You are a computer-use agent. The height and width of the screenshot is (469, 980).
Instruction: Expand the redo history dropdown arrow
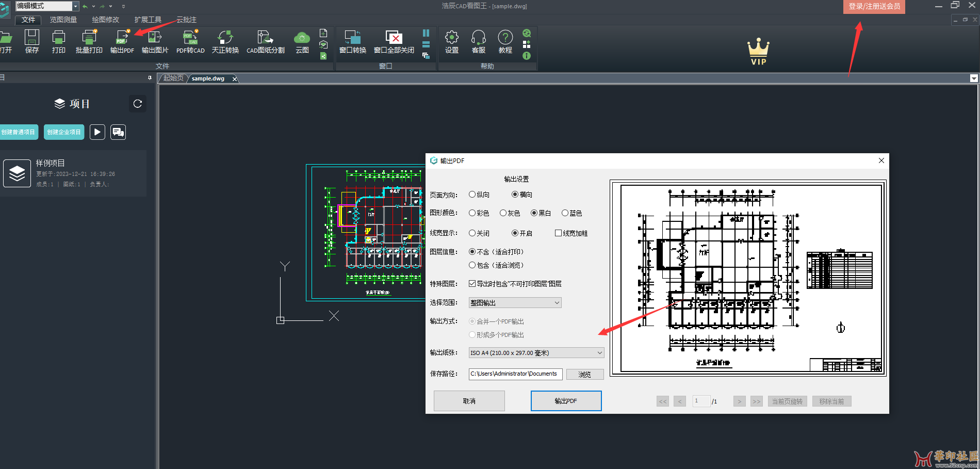(110, 6)
